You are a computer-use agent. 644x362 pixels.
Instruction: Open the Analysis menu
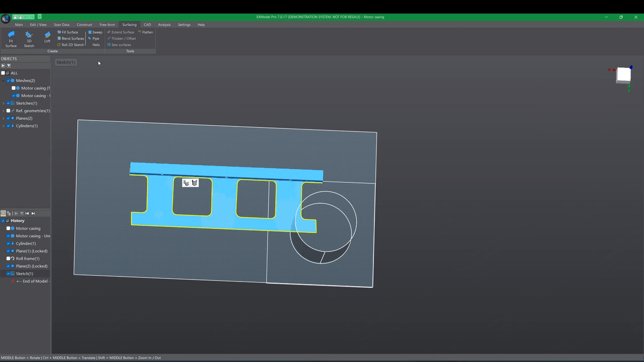[164, 24]
